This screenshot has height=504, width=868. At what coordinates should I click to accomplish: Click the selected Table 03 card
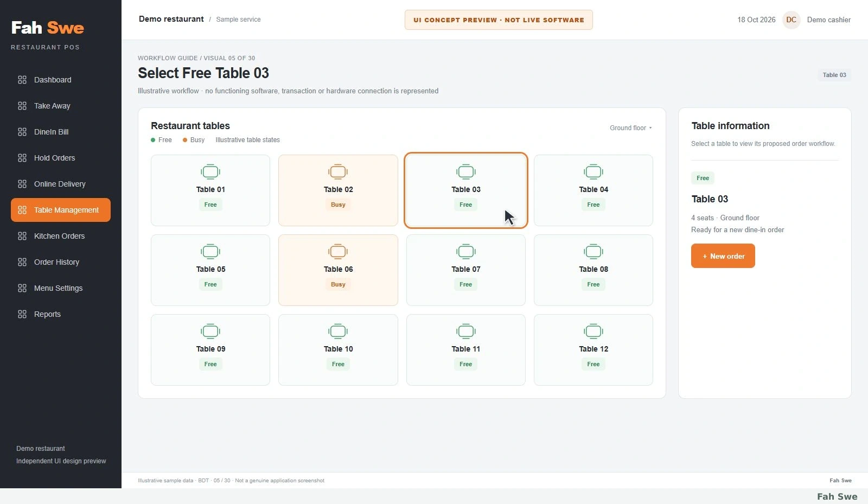[466, 190]
